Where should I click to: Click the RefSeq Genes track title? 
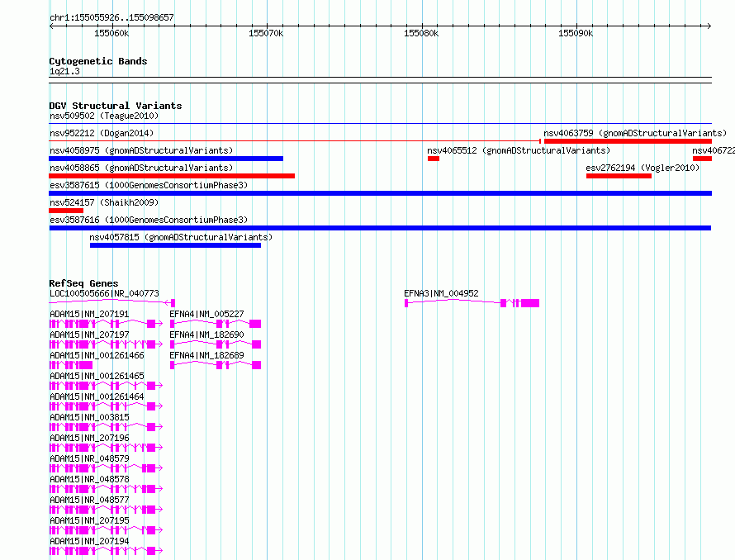tap(83, 283)
